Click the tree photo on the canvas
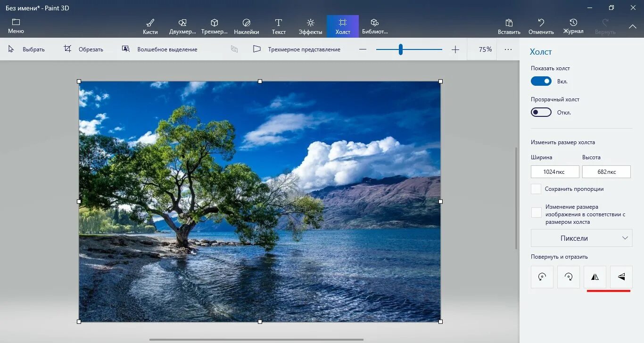 [x=260, y=201]
